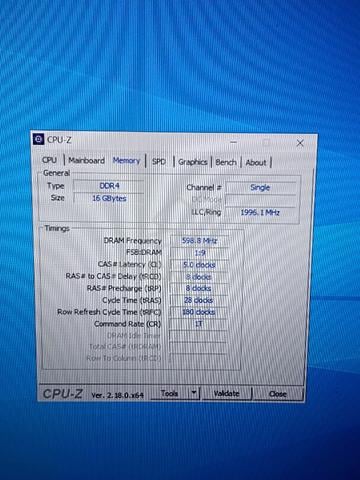This screenshot has width=360, height=480.
Task: Click the 1:9 FSB:DRAM ratio value
Action: coord(199,253)
